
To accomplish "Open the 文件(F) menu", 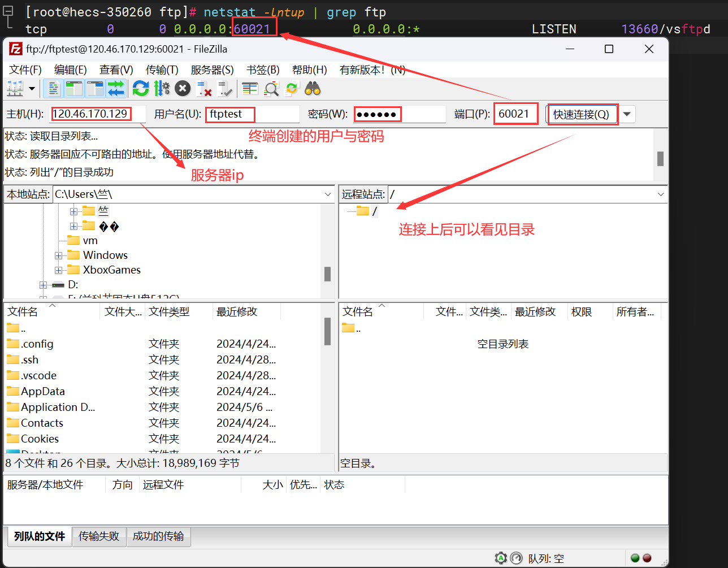I will click(25, 70).
